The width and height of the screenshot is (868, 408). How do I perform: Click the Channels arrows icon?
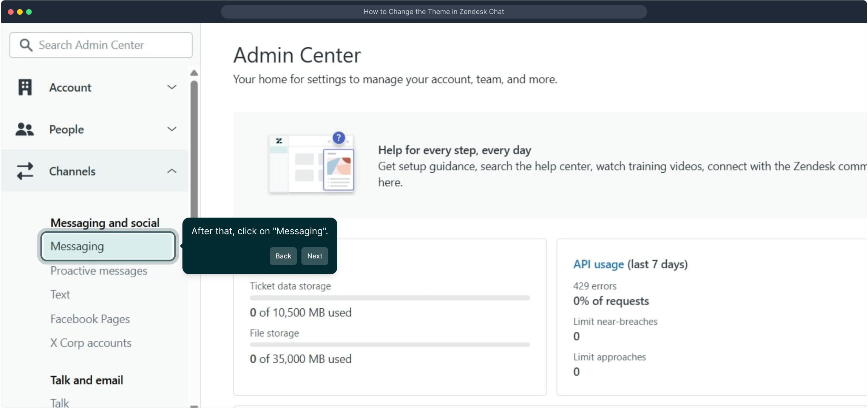coord(25,171)
